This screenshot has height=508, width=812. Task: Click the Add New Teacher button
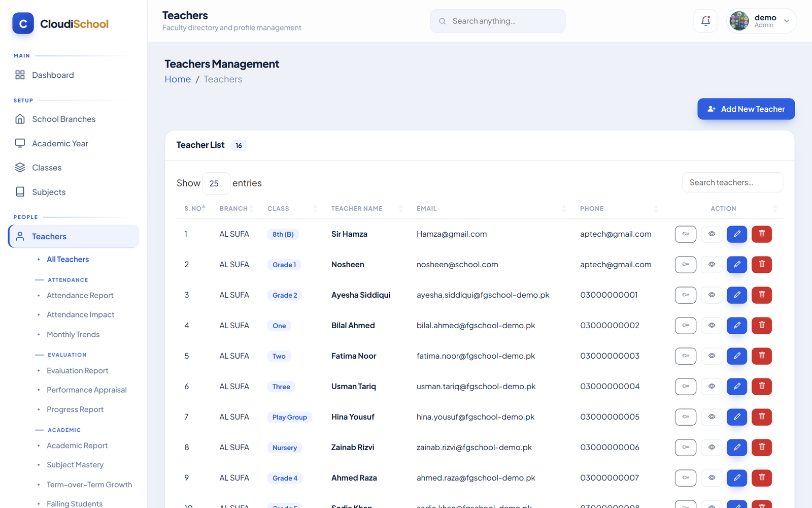pos(746,109)
